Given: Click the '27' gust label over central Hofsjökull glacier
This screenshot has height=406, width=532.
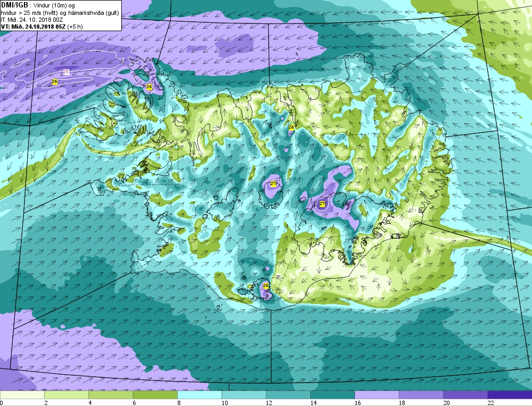Looking at the screenshot, I should [x=273, y=184].
